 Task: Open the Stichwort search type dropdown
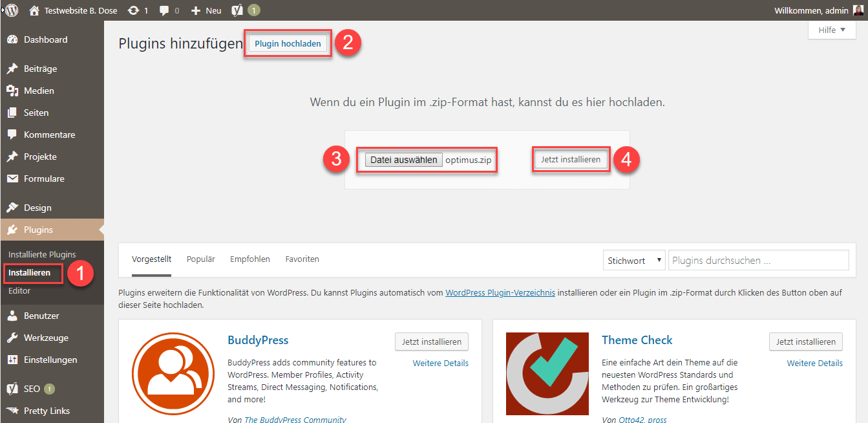tap(633, 261)
